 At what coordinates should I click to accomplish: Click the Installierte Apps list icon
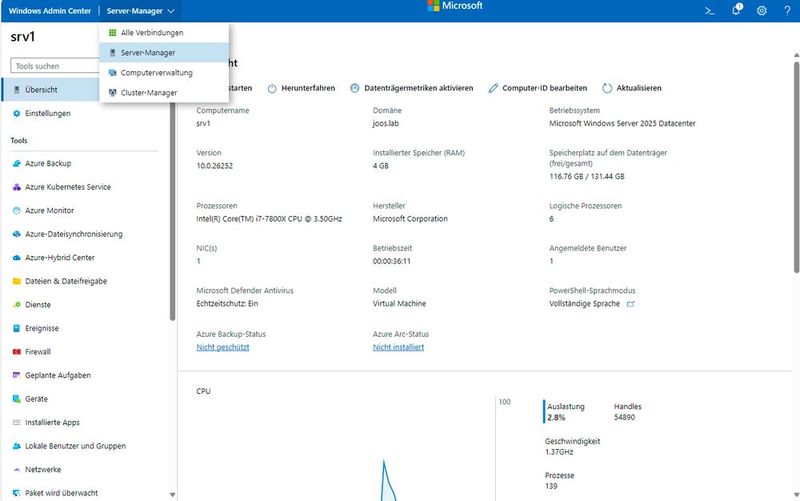[x=16, y=422]
